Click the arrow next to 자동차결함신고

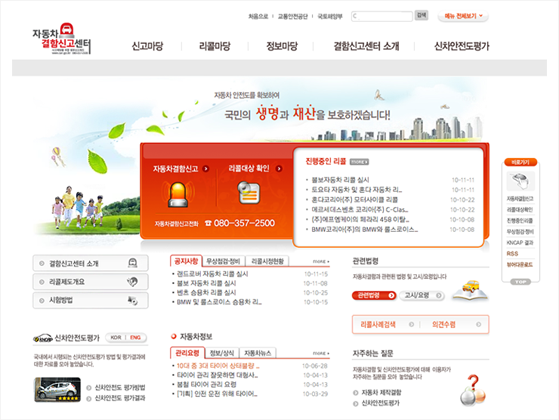point(206,169)
